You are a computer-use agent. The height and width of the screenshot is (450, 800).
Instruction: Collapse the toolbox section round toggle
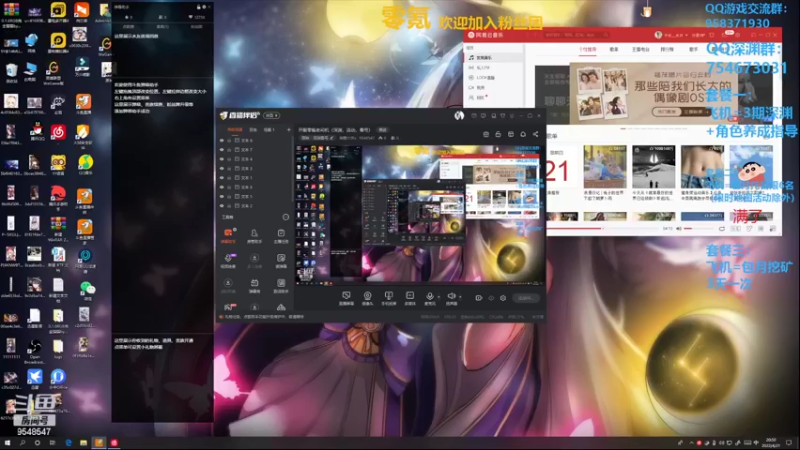[x=286, y=217]
